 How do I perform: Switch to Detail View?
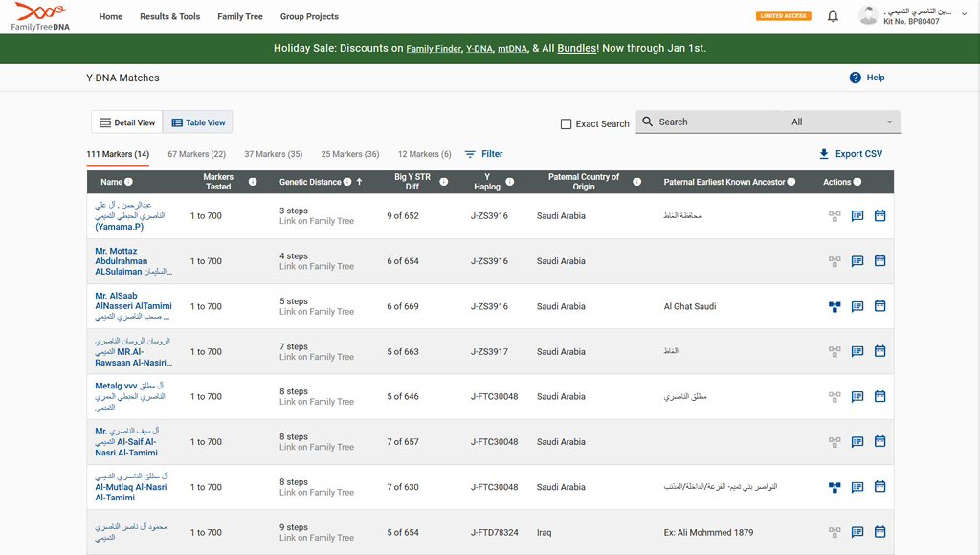127,122
